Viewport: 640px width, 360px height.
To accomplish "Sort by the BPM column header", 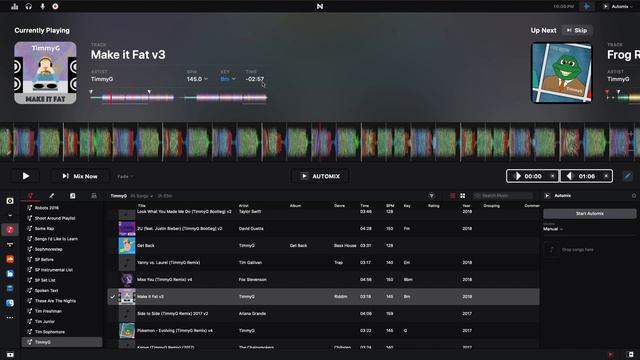I will (x=390, y=206).
